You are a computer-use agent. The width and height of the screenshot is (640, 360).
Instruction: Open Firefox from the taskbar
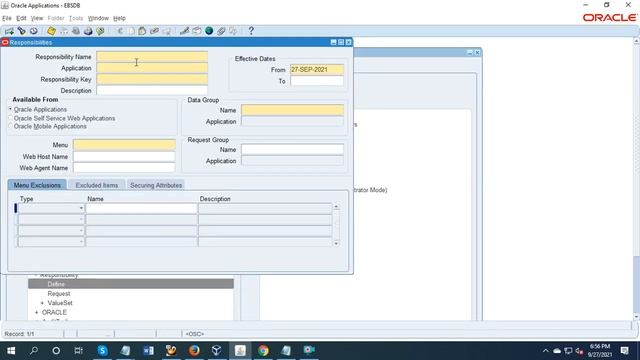pos(194,350)
